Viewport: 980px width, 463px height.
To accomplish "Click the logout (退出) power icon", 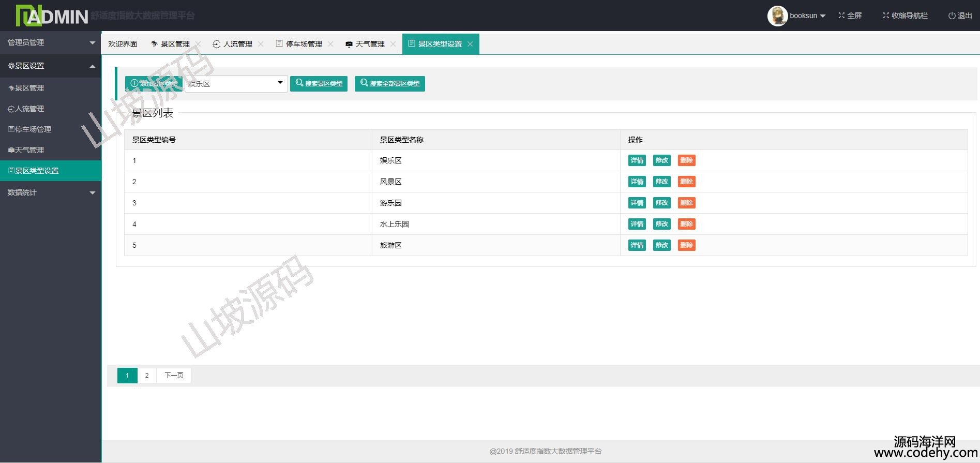I will (952, 16).
